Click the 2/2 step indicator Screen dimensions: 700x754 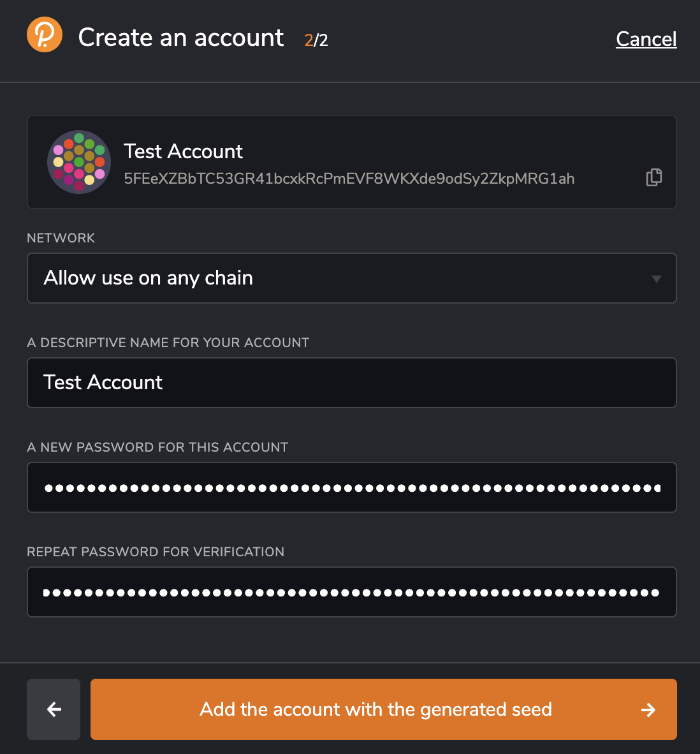click(316, 40)
